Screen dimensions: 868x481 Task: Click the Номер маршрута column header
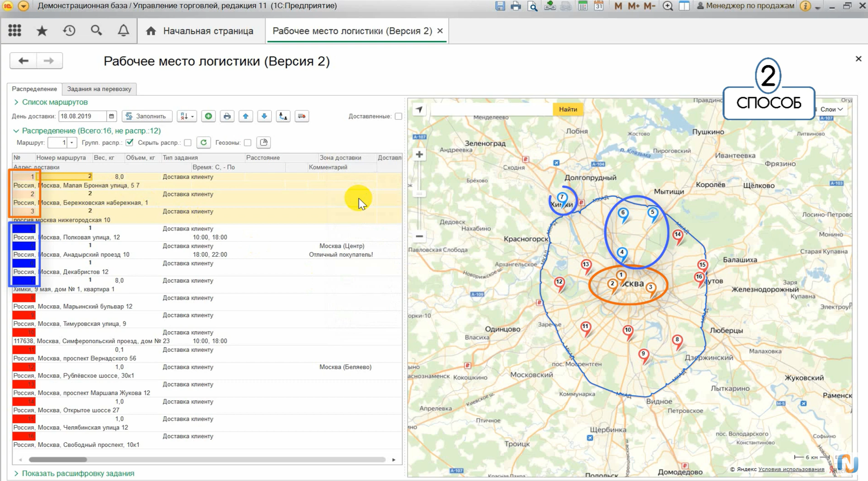click(x=61, y=158)
